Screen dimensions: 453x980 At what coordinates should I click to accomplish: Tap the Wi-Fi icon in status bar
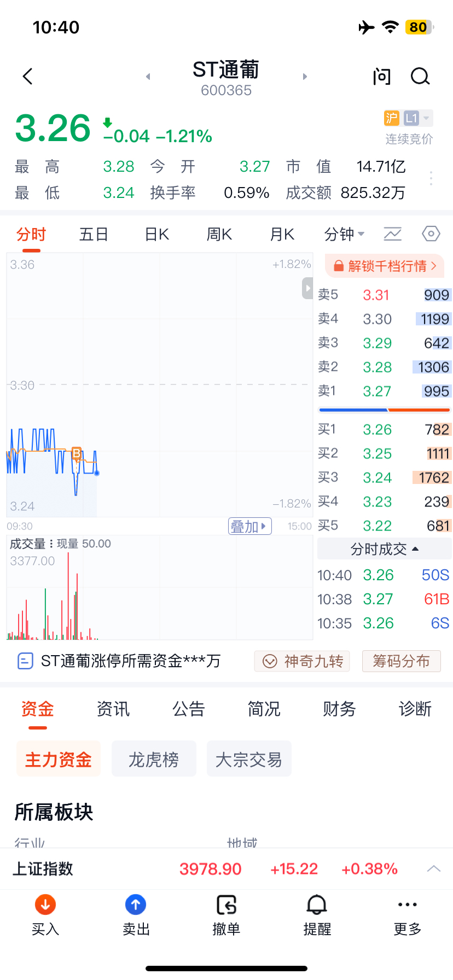[x=390, y=27]
